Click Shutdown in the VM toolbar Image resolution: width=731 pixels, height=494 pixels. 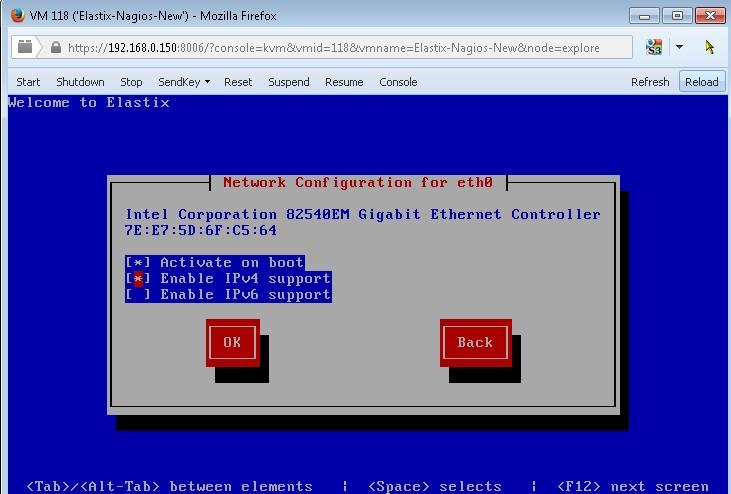click(80, 82)
